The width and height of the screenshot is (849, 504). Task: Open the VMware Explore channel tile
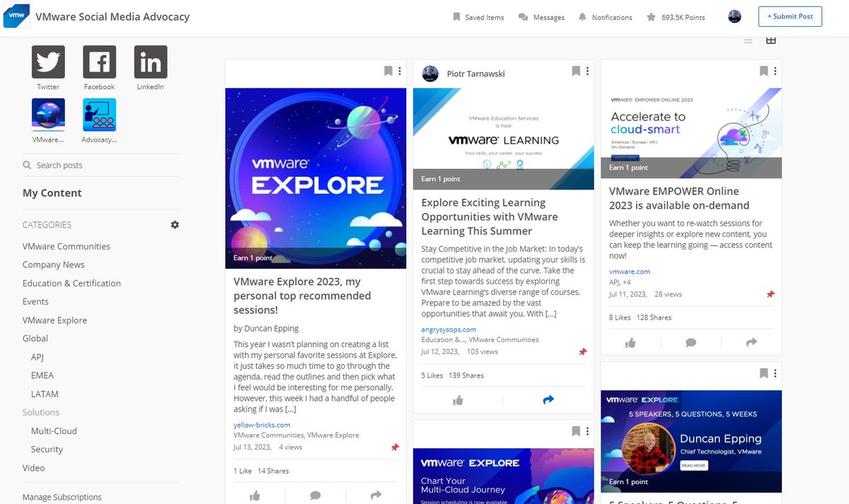48,115
